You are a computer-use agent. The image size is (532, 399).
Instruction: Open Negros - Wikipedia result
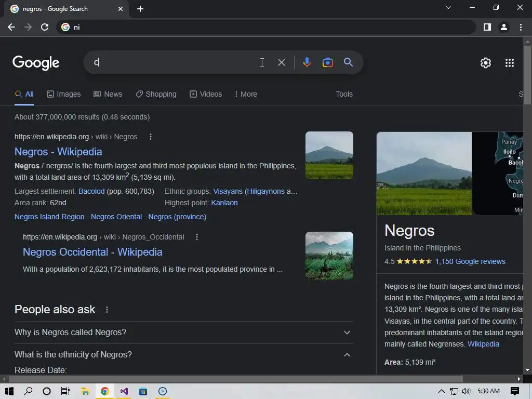(58, 152)
